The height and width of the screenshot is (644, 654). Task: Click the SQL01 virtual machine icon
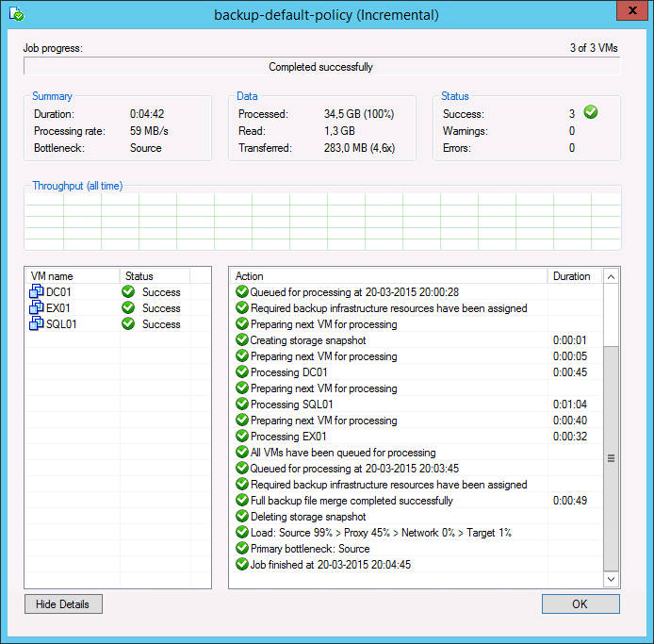(x=37, y=324)
